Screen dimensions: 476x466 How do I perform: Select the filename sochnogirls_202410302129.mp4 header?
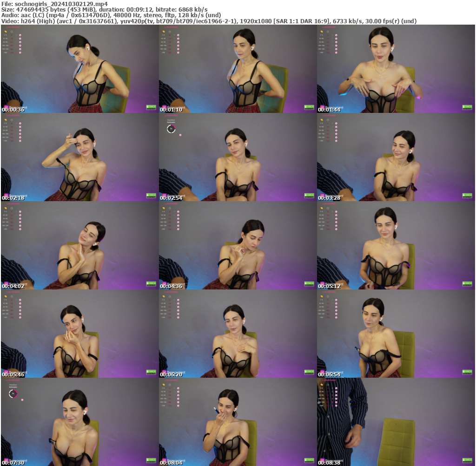point(53,3)
